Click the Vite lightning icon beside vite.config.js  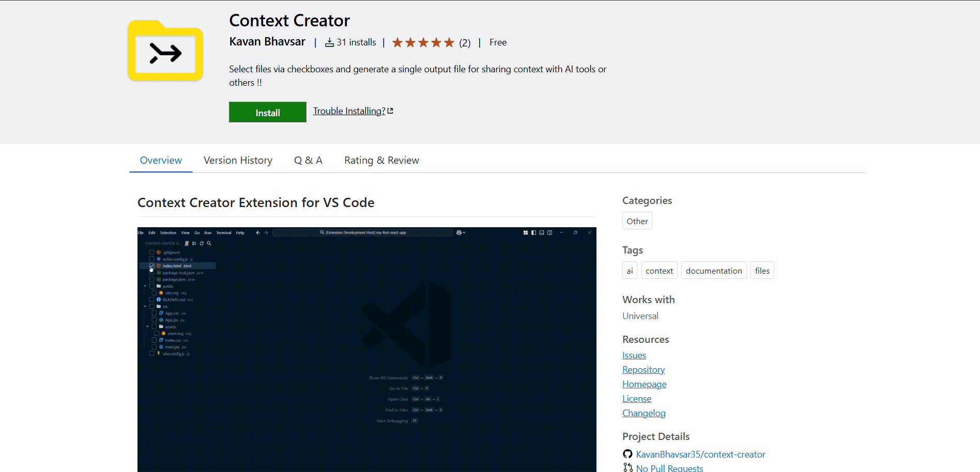click(159, 353)
